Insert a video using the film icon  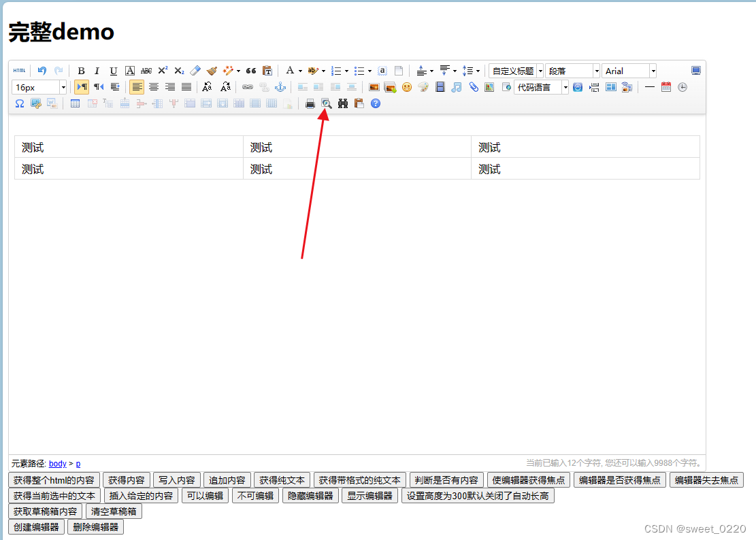[440, 87]
